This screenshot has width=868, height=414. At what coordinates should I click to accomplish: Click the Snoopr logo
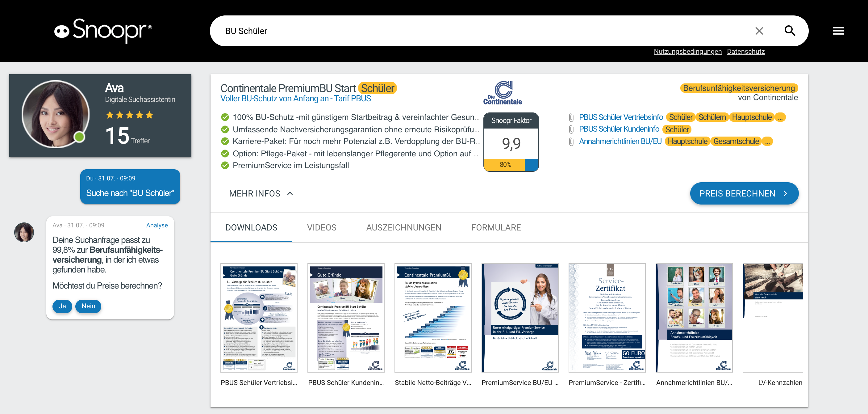coord(103,30)
